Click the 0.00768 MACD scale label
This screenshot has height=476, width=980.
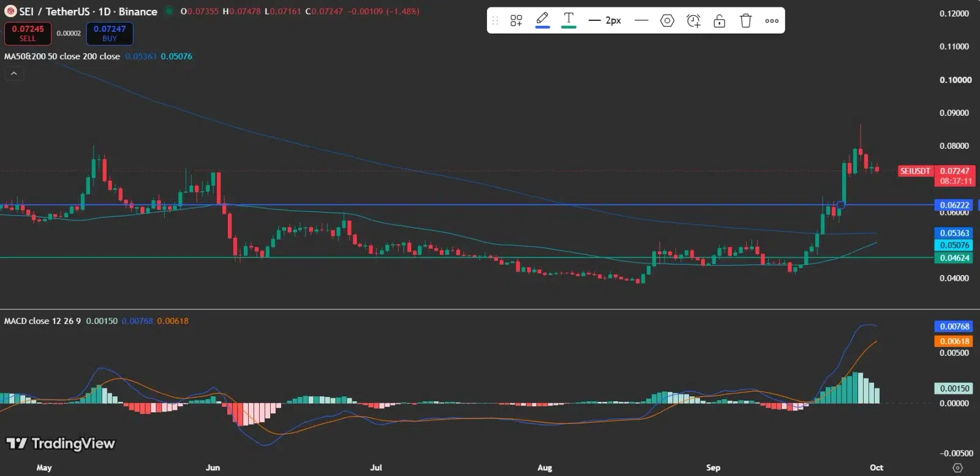pyautogui.click(x=955, y=327)
